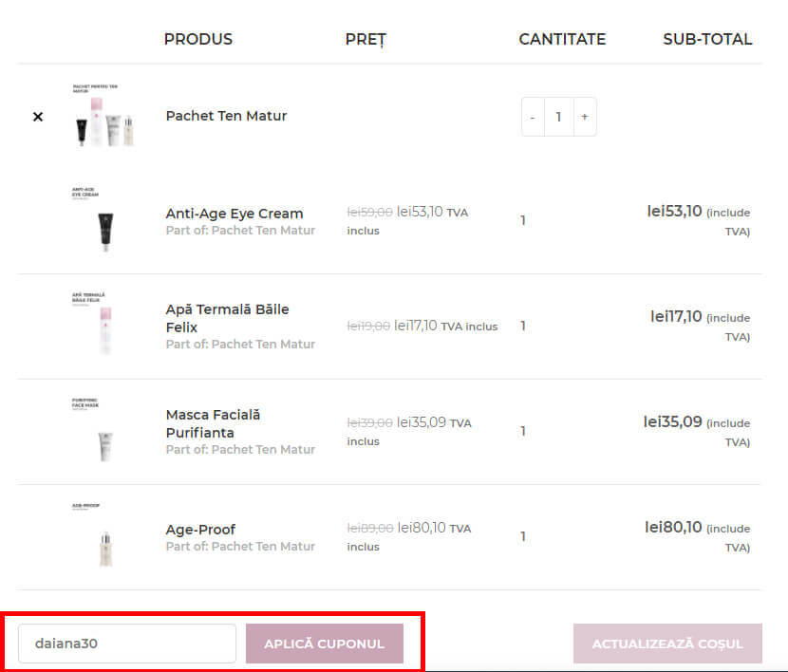Click the Produs column header

click(198, 39)
